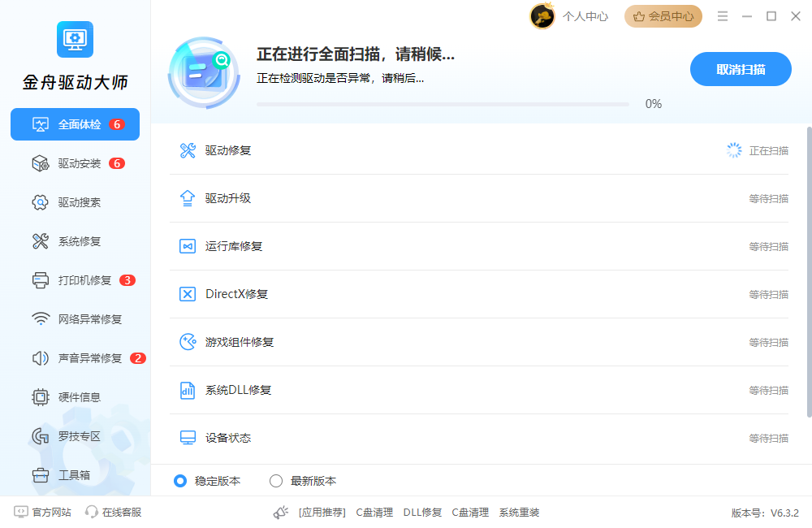Click the scan progress bar
This screenshot has height=528, width=812.
[443, 104]
